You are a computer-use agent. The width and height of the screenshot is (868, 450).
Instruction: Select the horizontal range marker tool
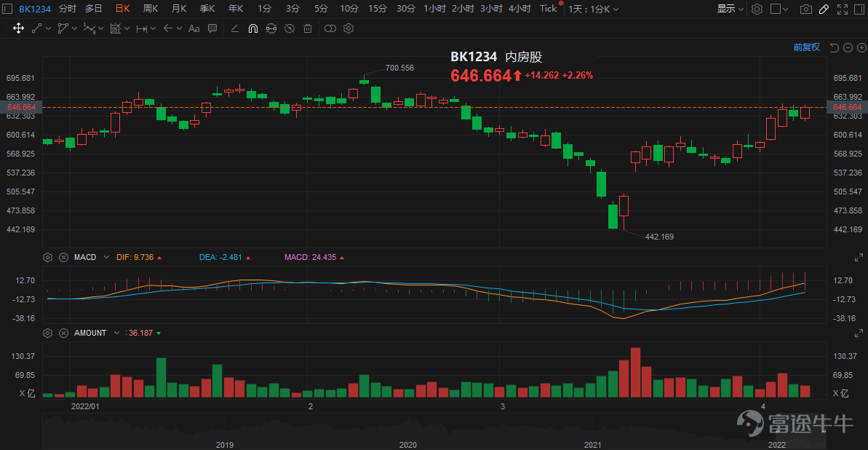pos(142,28)
